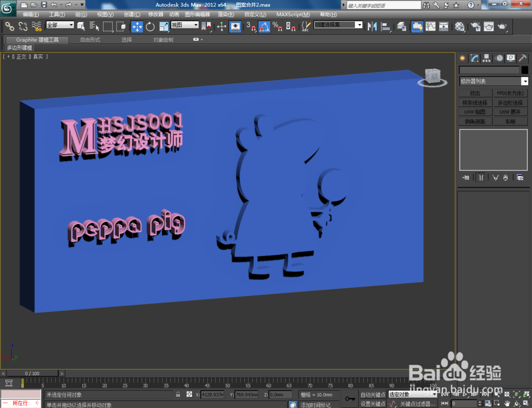532x408 pixels.
Task: Activate the Select Object cursor tool
Action: tap(81, 26)
